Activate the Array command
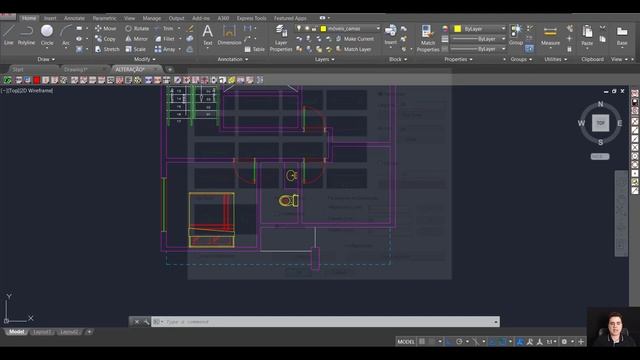The image size is (640, 360). (165, 49)
